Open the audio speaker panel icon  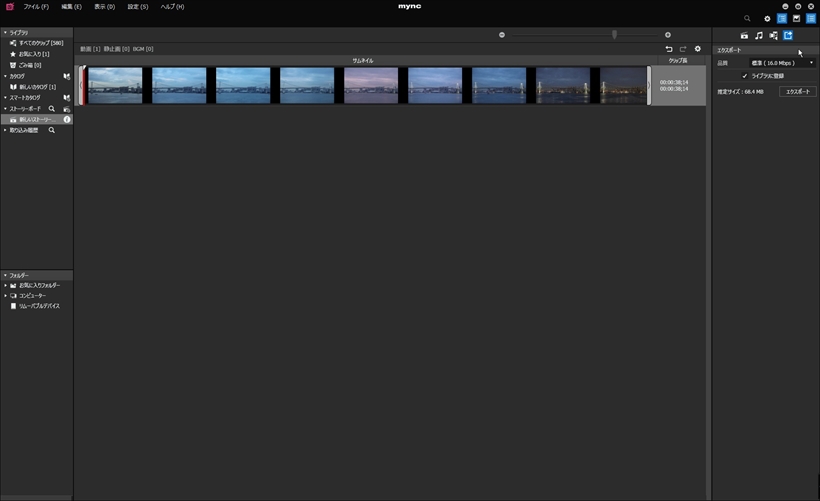pos(773,36)
